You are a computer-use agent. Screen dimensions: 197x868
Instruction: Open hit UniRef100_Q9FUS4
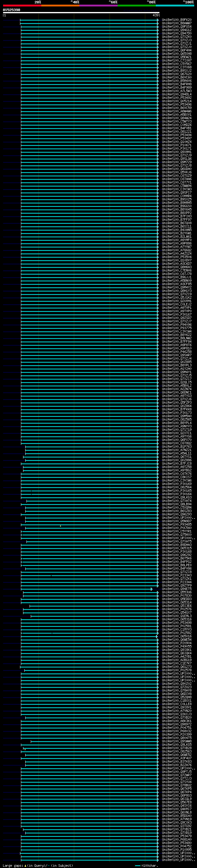coord(177,26)
